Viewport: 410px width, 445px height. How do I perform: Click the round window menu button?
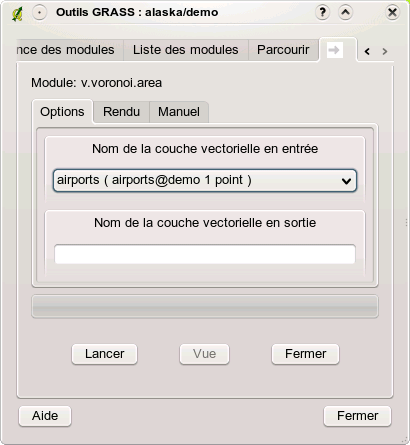[39, 13]
